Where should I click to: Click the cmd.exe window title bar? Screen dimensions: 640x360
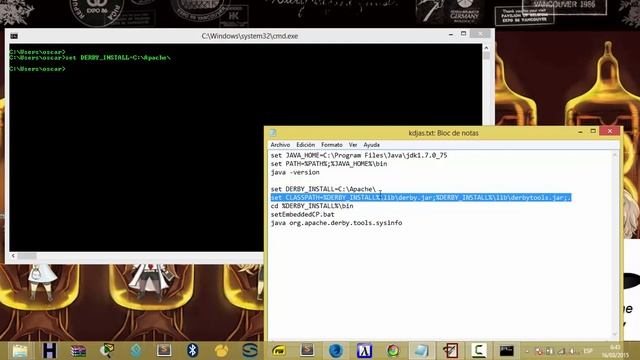pyautogui.click(x=249, y=36)
